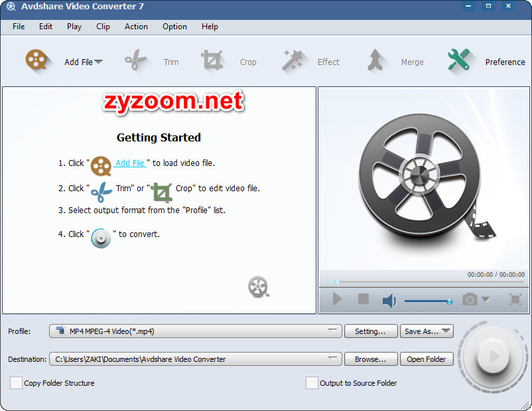
Task: Expand the Add File dropdown arrow
Action: (x=98, y=62)
